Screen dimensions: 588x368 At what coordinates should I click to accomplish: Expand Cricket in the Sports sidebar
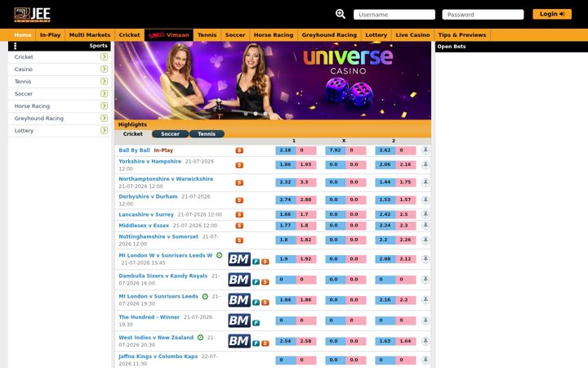click(104, 56)
